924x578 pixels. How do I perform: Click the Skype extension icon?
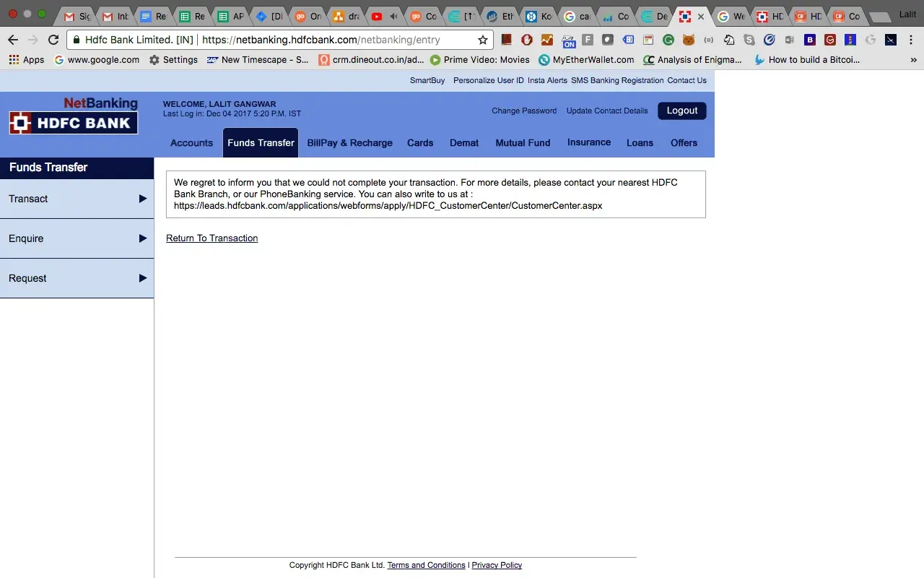(x=749, y=40)
